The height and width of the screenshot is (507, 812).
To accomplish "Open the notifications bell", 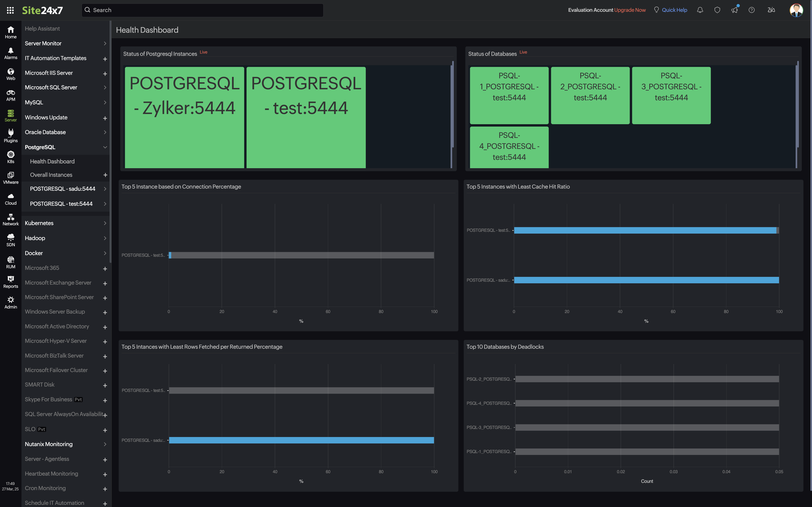I will [x=700, y=10].
